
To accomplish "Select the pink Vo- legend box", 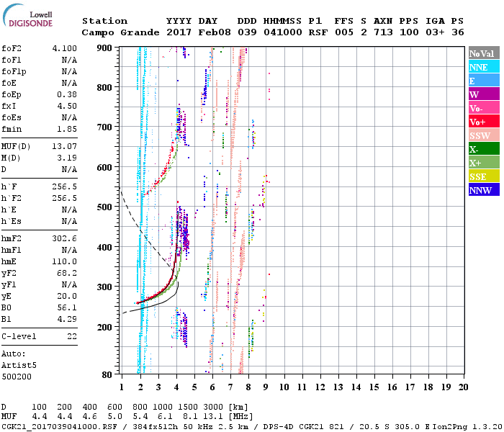I will pos(482,108).
